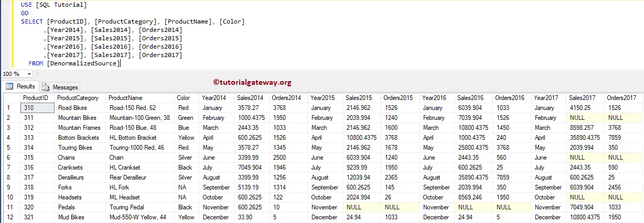This screenshot has width=644, height=223.
Task: Click the cell HL Bottom Bracket
Action: (140, 138)
